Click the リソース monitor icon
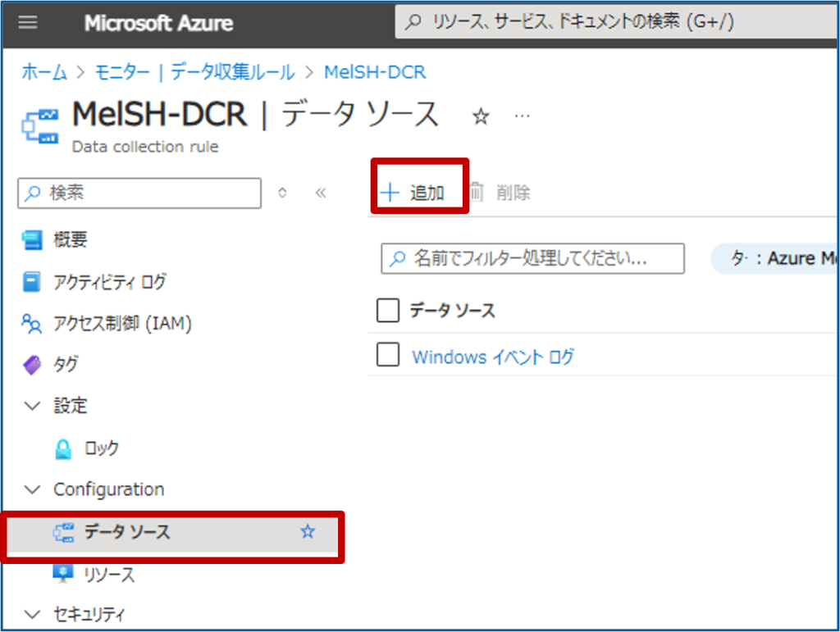840x632 pixels. click(63, 573)
